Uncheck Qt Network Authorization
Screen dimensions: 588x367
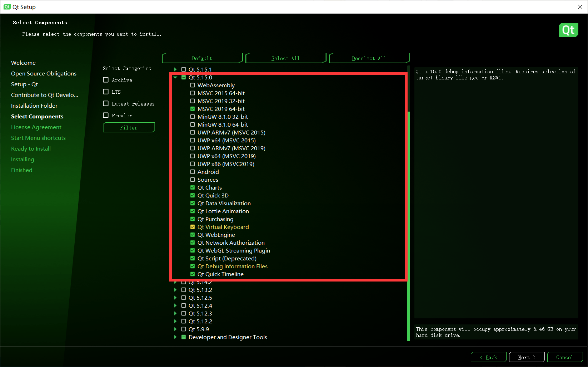[193, 243]
